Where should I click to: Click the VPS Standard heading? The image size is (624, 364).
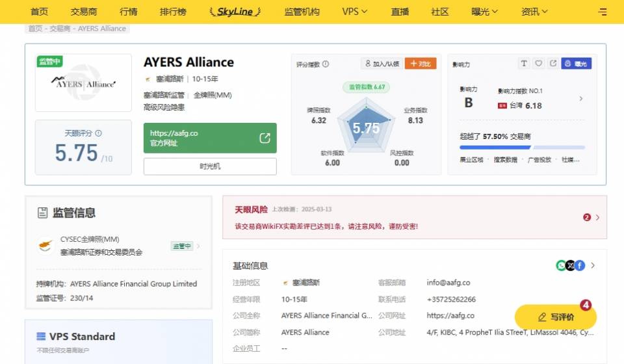pyautogui.click(x=82, y=337)
